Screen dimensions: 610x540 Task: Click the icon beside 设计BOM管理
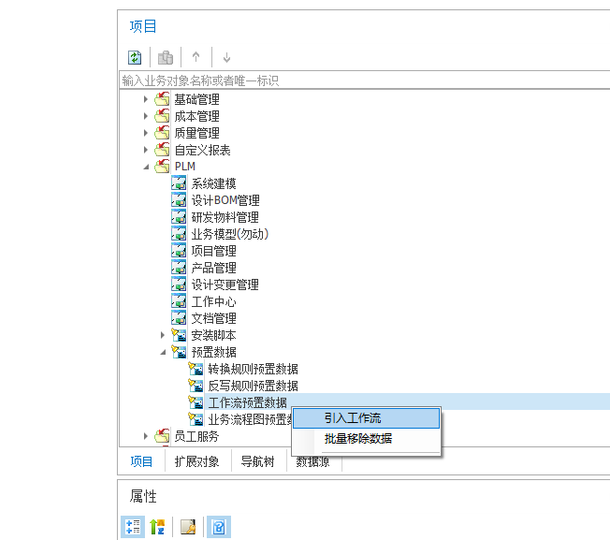(179, 200)
